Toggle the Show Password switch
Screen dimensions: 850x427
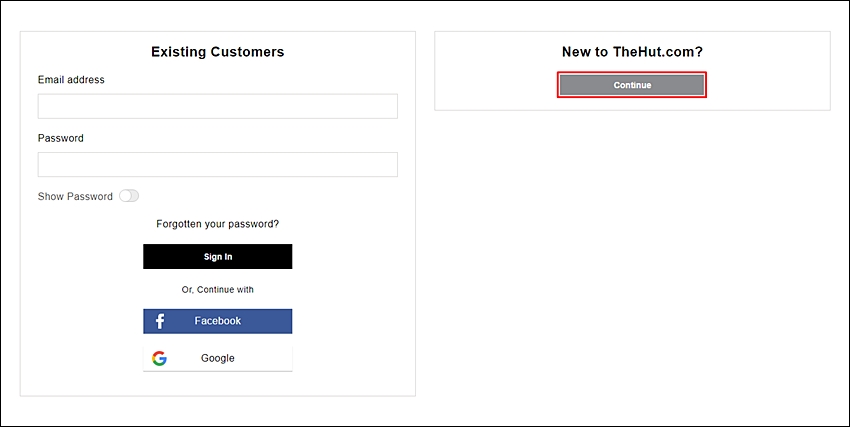(129, 196)
